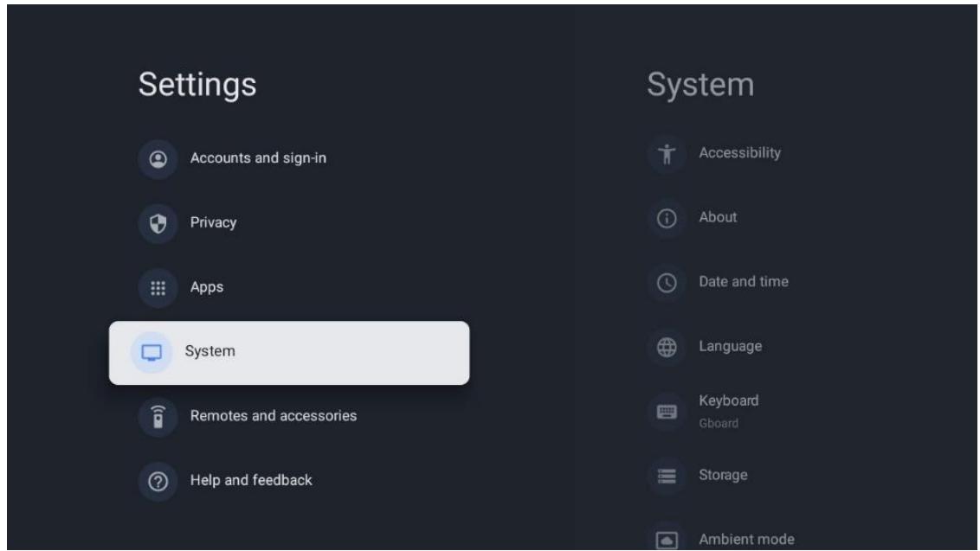Click the System monitor icon
980x551 pixels.
(152, 352)
